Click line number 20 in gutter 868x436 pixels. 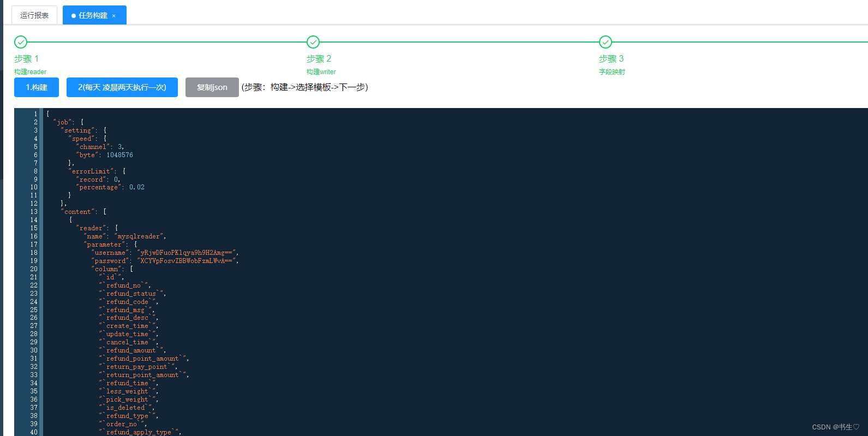pyautogui.click(x=34, y=269)
